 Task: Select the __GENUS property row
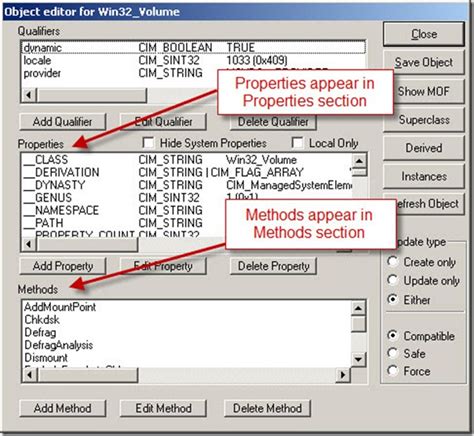point(187,197)
